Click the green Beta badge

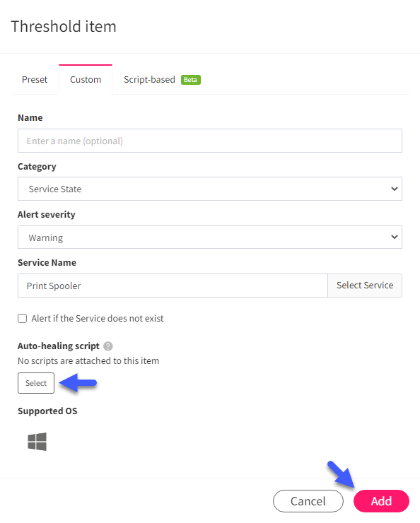tap(190, 80)
